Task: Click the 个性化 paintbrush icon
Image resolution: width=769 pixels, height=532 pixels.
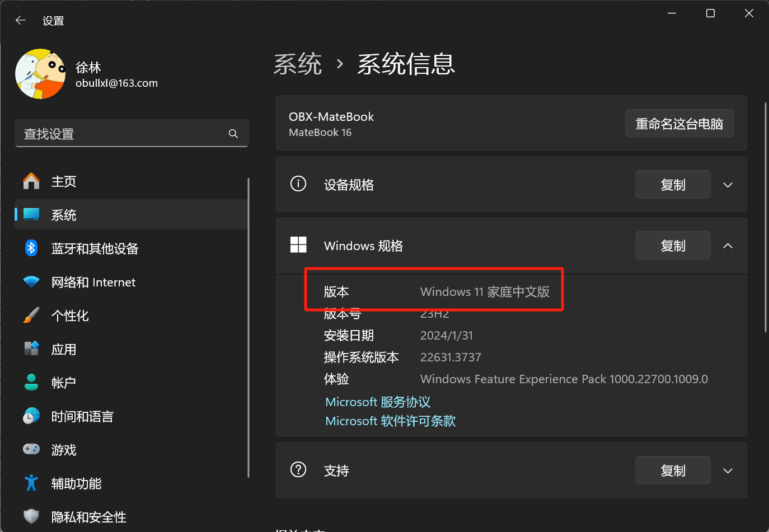Action: (x=31, y=316)
